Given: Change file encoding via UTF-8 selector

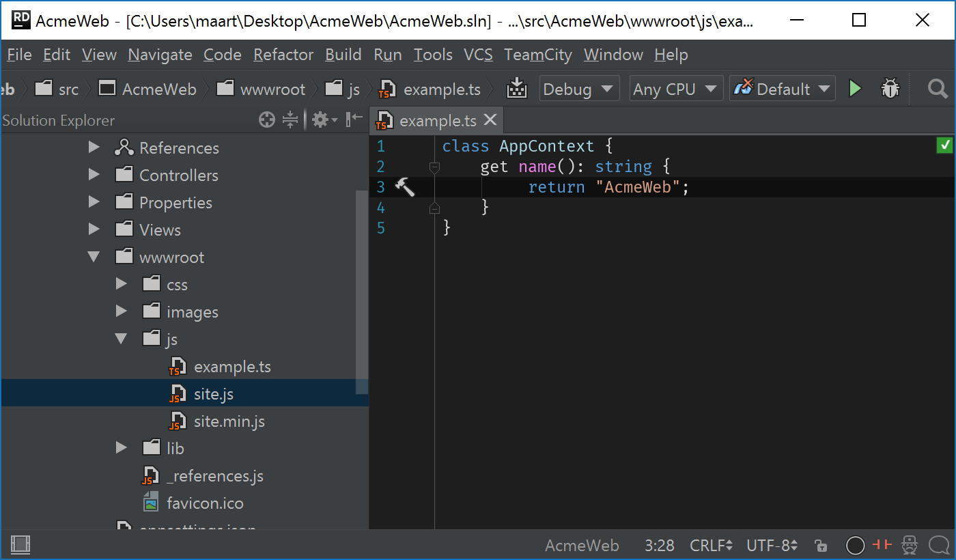Looking at the screenshot, I should 772,545.
